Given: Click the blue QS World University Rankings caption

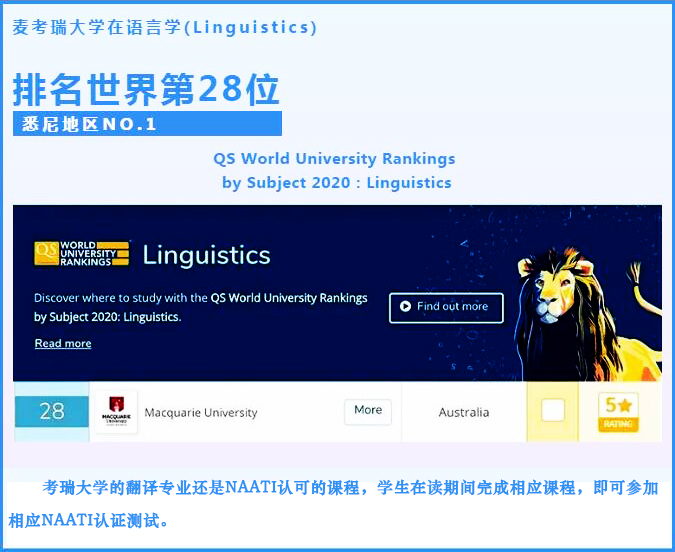Looking at the screenshot, I should click(334, 158).
